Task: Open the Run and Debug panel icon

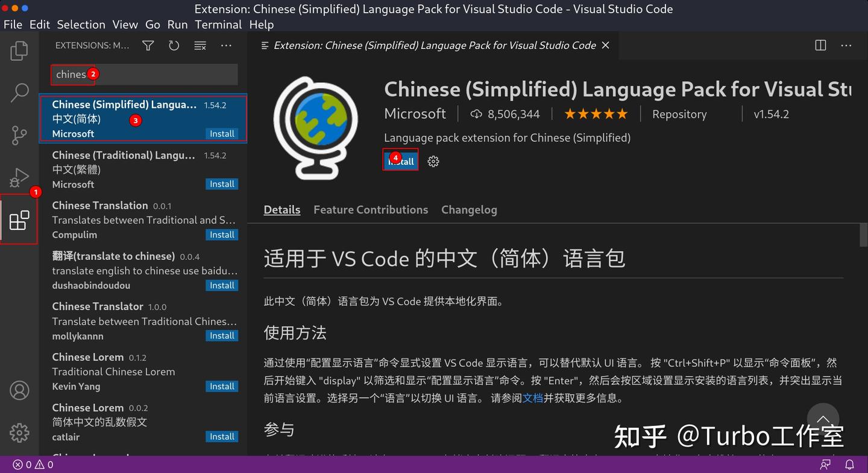Action: click(19, 177)
